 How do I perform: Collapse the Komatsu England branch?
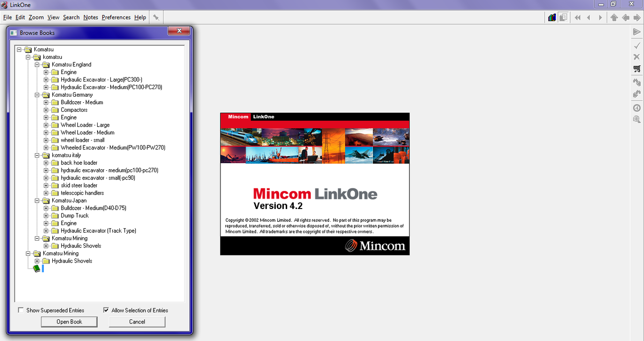coord(37,64)
